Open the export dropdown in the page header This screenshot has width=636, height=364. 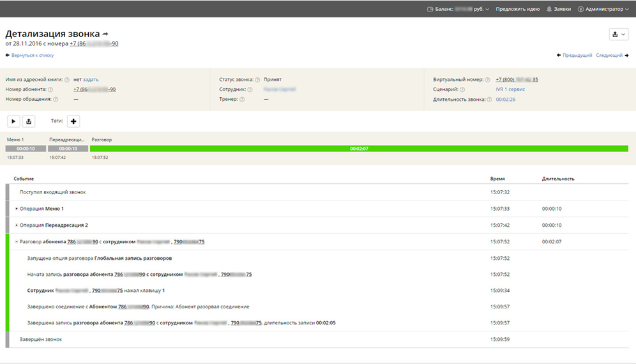click(619, 34)
